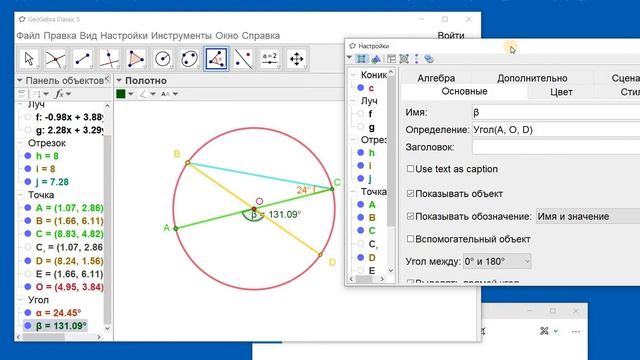The width and height of the screenshot is (640, 360).
Task: Uncheck Показывать объект checkbox
Action: pos(410,193)
